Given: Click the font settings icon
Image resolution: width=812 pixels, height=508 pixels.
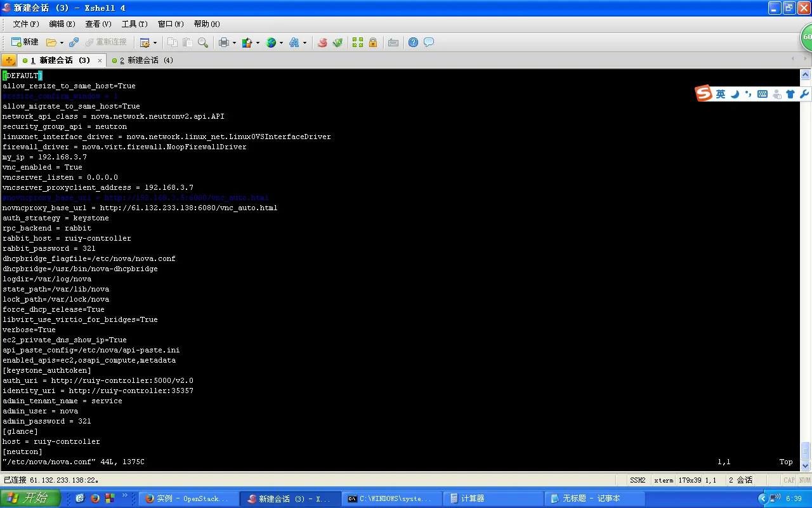Looking at the screenshot, I should (x=294, y=43).
